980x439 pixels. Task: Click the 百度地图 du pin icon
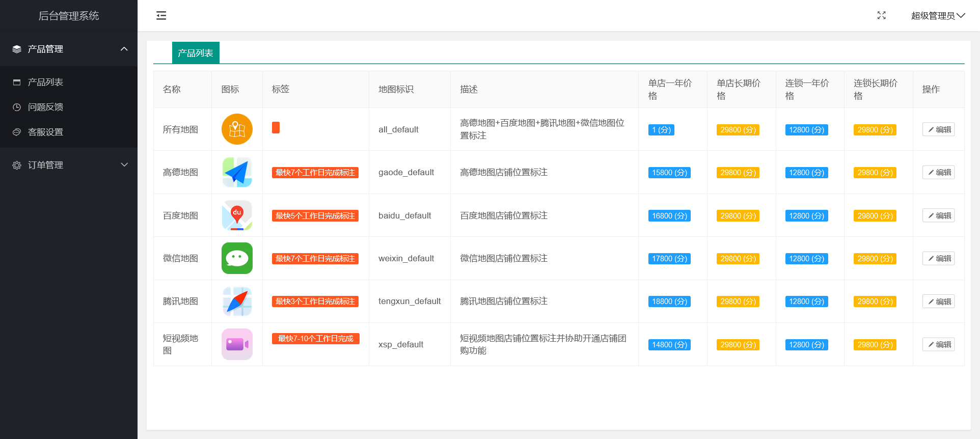point(237,215)
